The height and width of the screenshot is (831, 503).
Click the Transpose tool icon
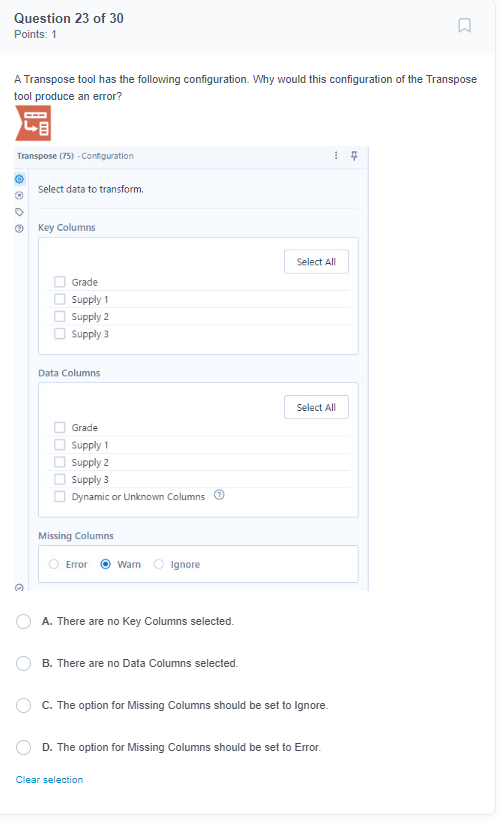click(33, 123)
